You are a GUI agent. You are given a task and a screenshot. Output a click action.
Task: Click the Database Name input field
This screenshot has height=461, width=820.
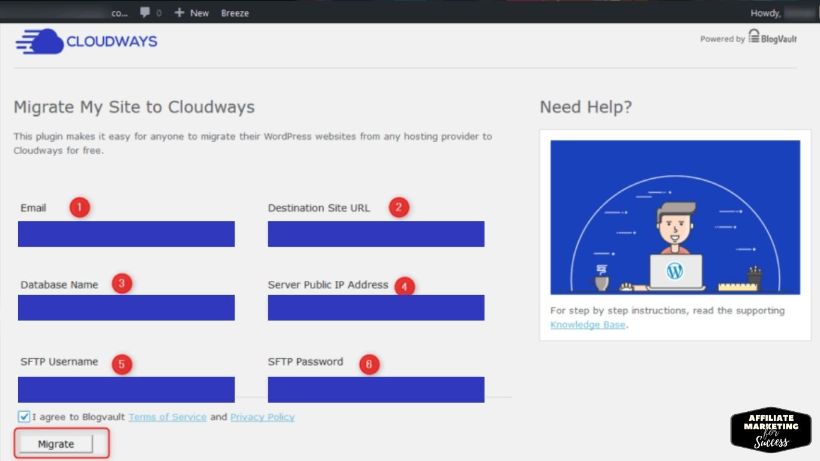(126, 307)
